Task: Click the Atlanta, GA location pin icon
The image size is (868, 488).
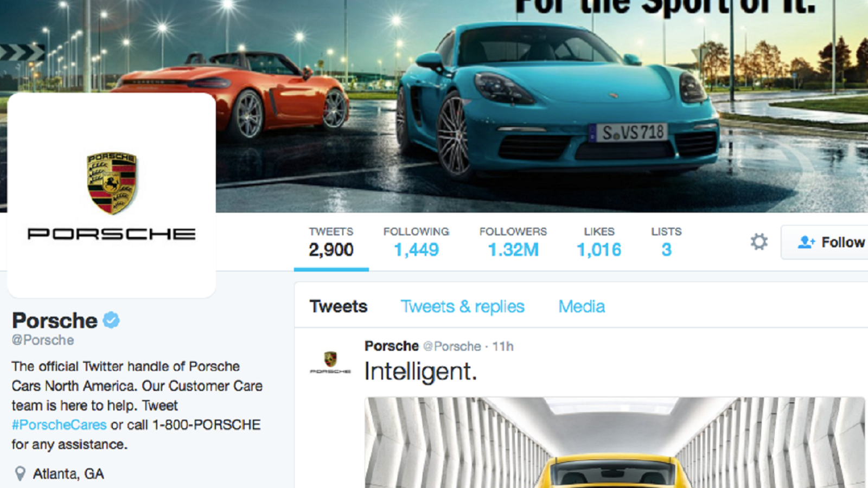Action: [20, 473]
